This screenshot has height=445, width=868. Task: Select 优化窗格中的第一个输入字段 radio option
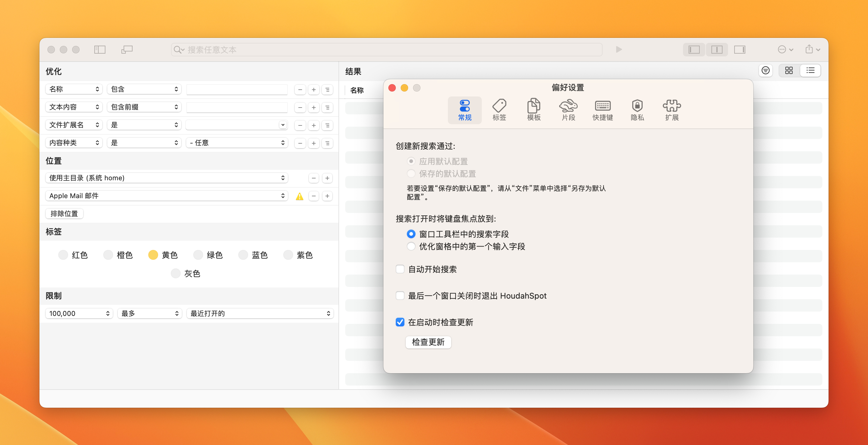point(411,246)
